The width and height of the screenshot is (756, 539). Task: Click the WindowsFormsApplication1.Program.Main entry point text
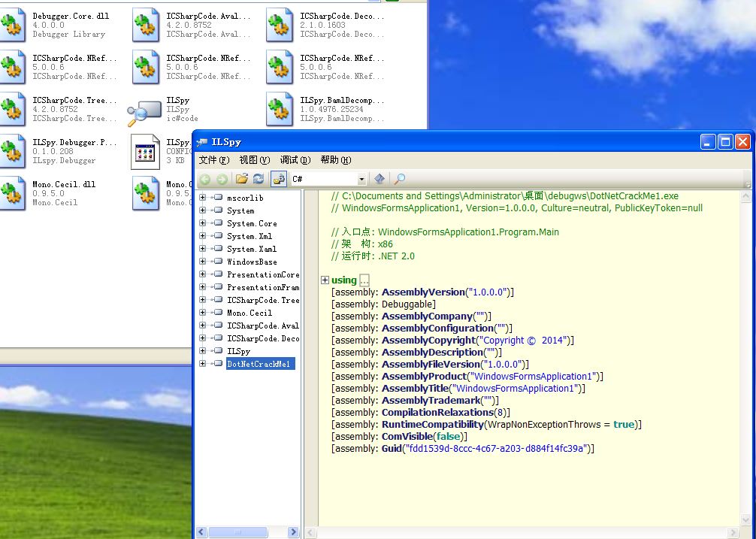coord(468,232)
